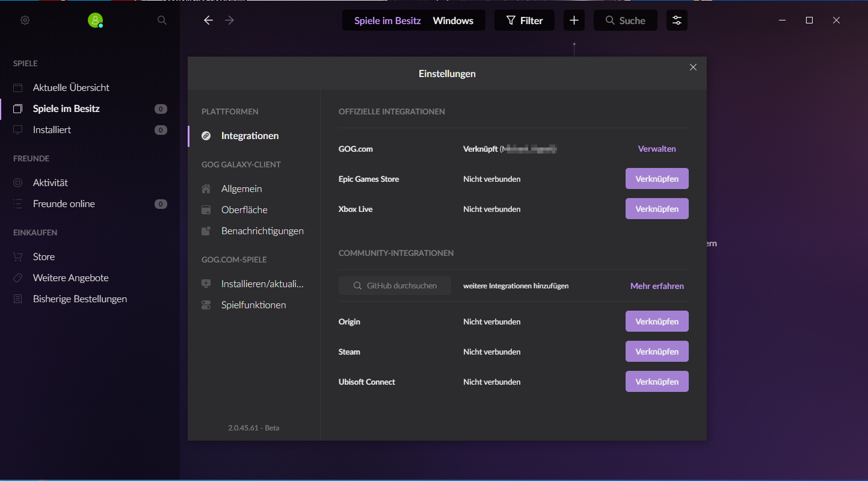The image size is (868, 481).
Task: Select Spielfunktionen settings section
Action: click(x=253, y=305)
